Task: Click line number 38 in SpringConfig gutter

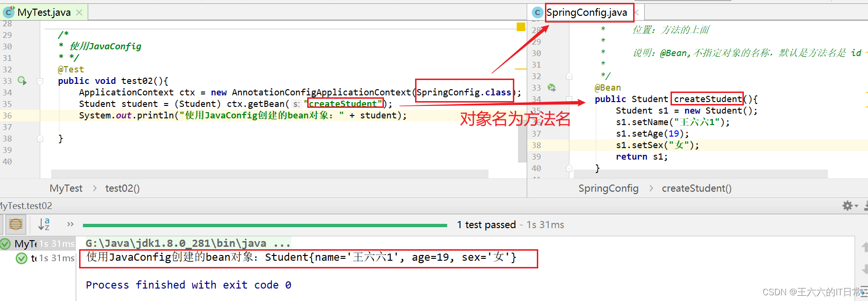Action: click(x=536, y=145)
